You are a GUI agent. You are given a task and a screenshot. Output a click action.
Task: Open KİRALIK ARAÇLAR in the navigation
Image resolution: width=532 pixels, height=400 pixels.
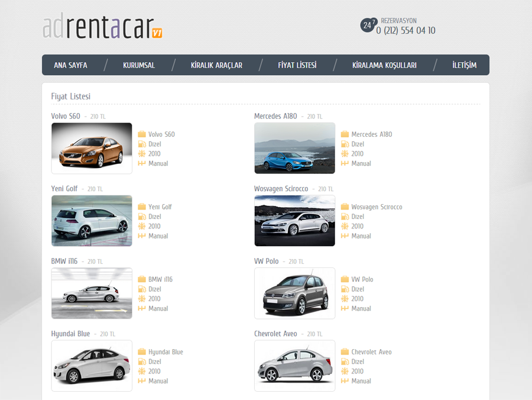point(216,65)
